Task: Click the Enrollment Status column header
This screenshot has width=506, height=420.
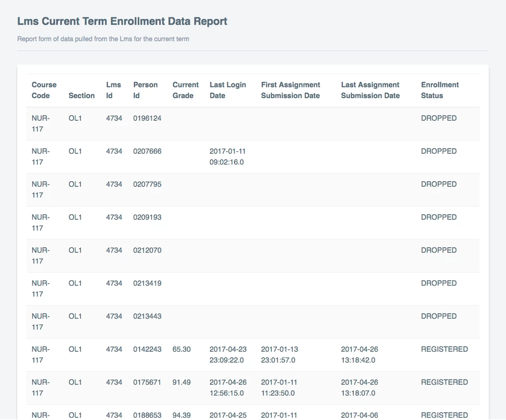Action: (x=439, y=90)
